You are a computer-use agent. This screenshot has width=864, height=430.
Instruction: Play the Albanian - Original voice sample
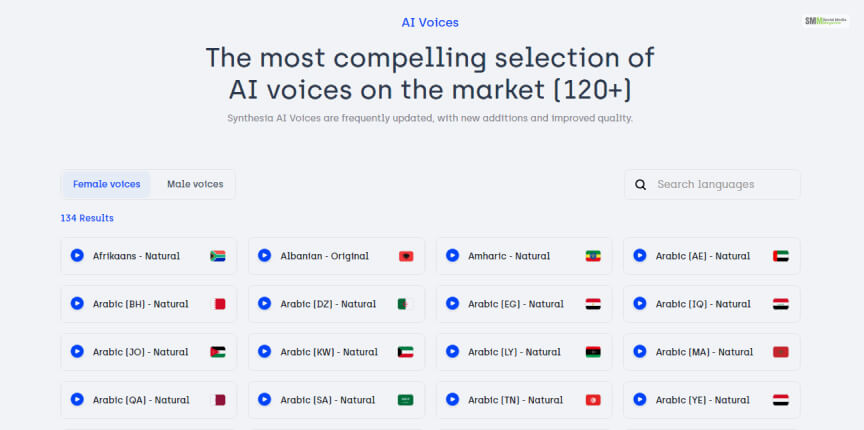265,256
